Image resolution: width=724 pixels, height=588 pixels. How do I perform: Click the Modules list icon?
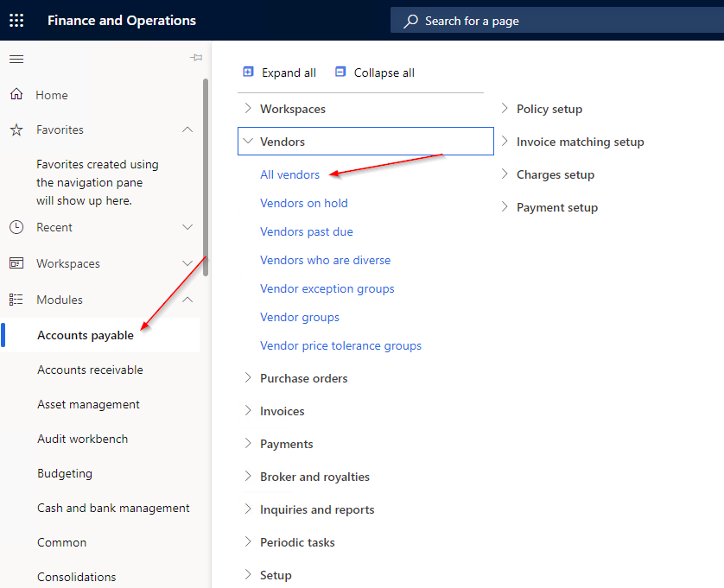coord(16,300)
